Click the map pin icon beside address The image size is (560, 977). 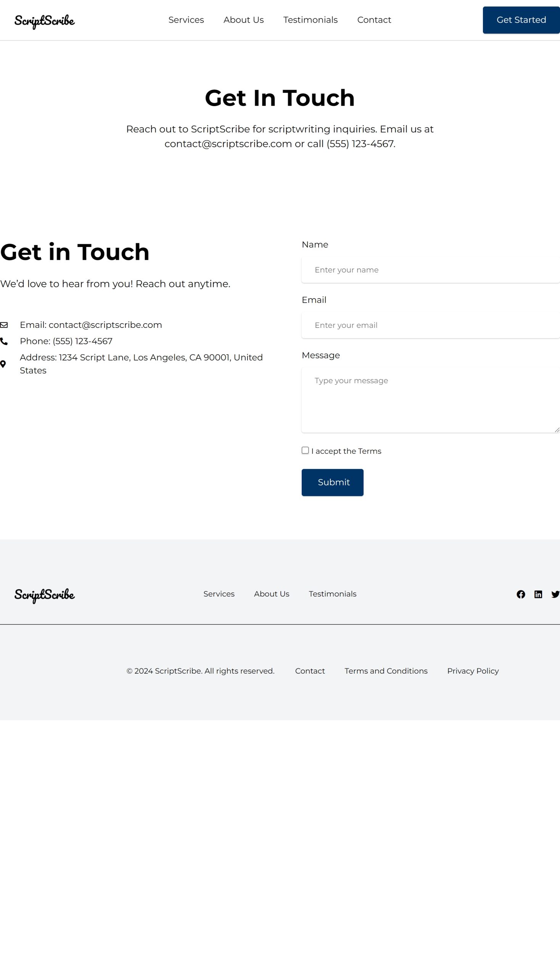click(x=3, y=364)
